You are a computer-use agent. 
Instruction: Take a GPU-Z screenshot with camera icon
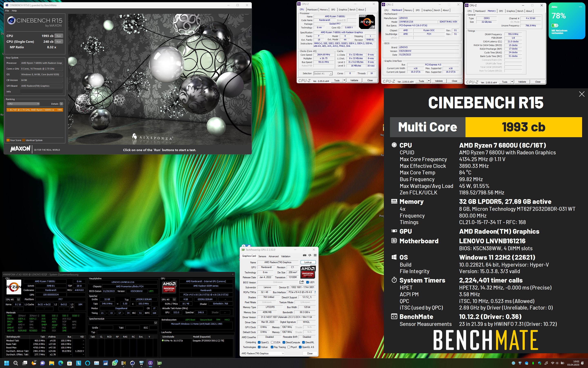click(x=304, y=255)
